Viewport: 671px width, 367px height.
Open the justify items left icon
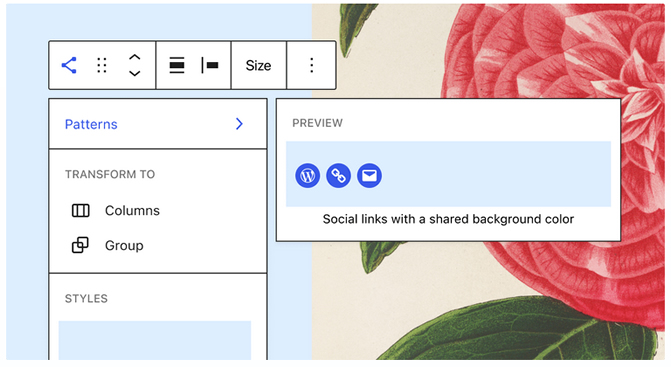pos(210,65)
